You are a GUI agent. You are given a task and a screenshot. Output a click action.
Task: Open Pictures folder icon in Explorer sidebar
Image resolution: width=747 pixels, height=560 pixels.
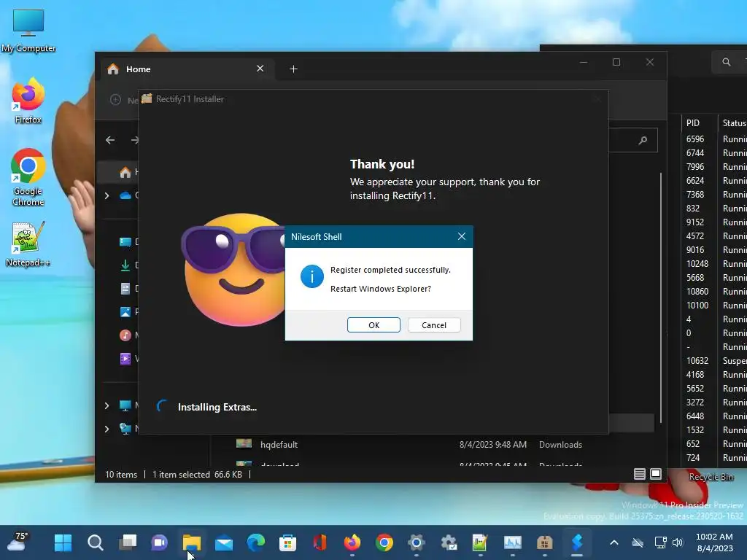pos(125,312)
